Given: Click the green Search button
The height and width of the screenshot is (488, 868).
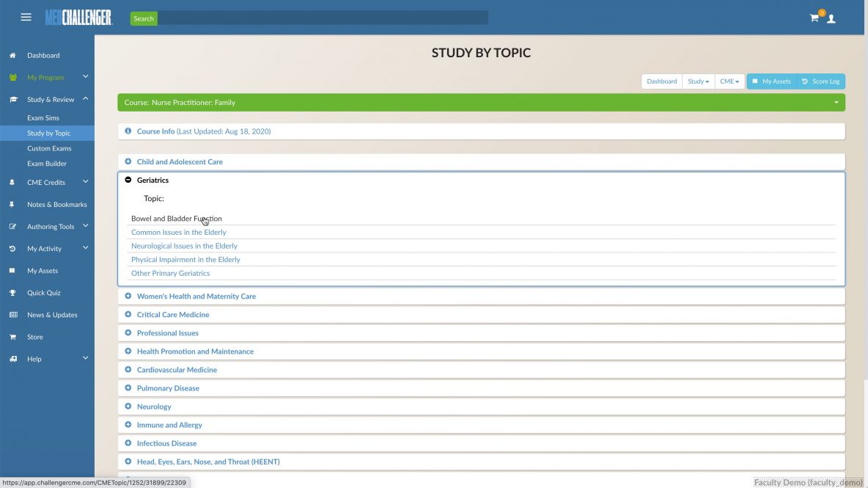Looking at the screenshot, I should tap(144, 18).
